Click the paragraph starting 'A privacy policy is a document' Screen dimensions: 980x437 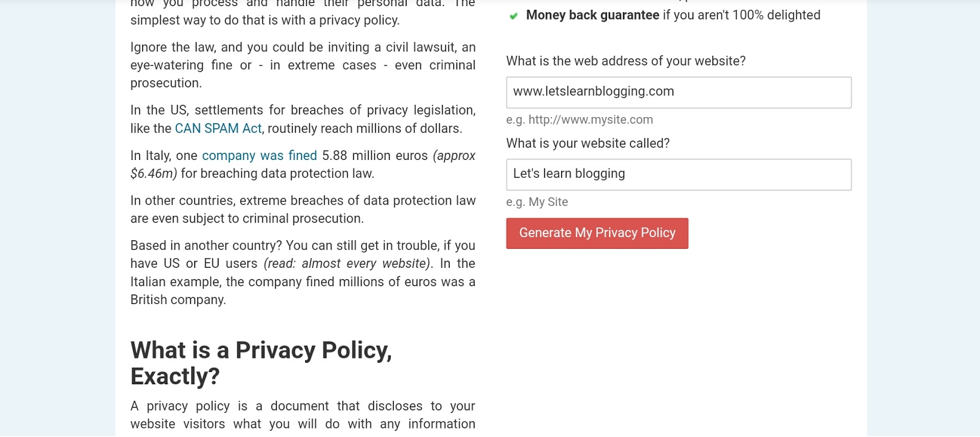[x=303, y=416]
